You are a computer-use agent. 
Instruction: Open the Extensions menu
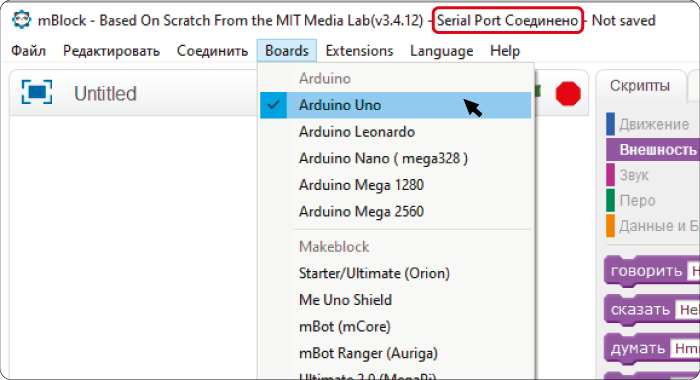click(359, 51)
